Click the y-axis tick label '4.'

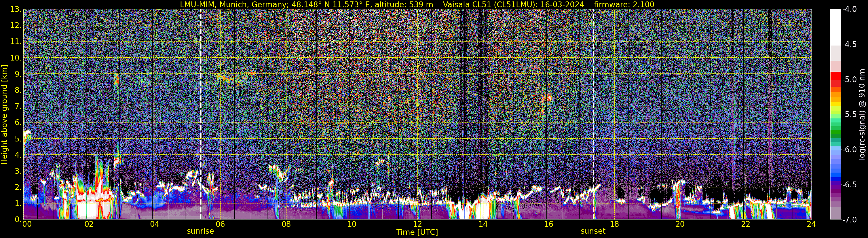tap(18, 155)
